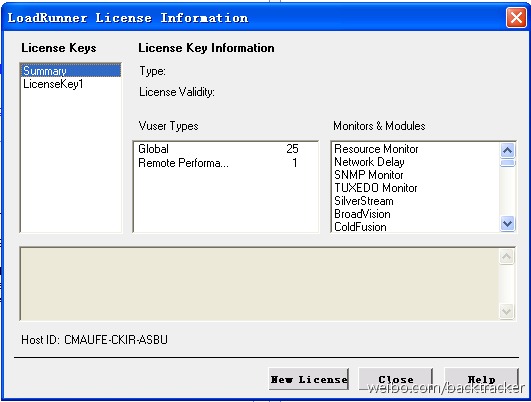Close the dialog with the red X icon
This screenshot has height=402, width=531.
(x=516, y=17)
